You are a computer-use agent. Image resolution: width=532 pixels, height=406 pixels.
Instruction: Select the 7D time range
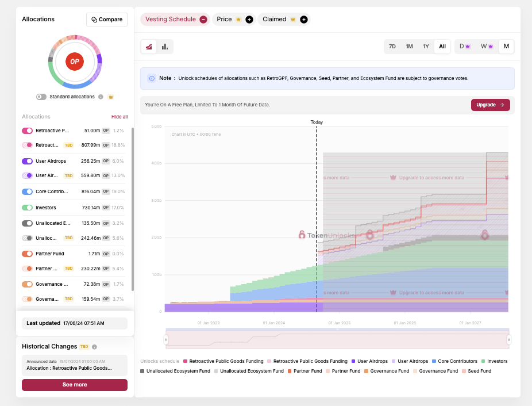pos(392,47)
